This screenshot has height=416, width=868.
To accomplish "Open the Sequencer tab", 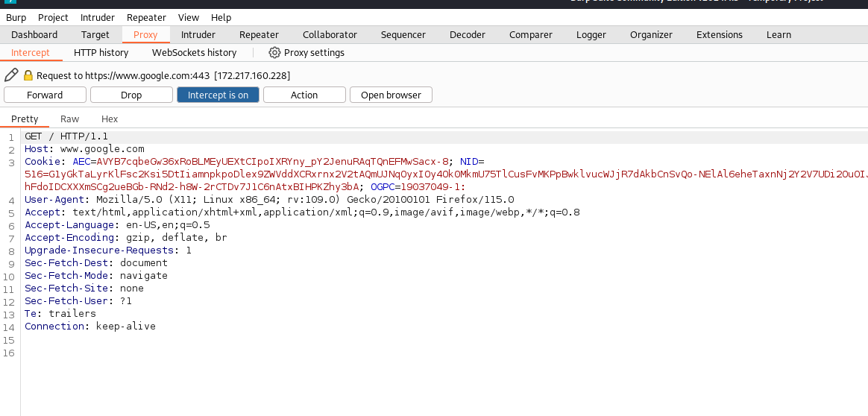I will coord(403,35).
